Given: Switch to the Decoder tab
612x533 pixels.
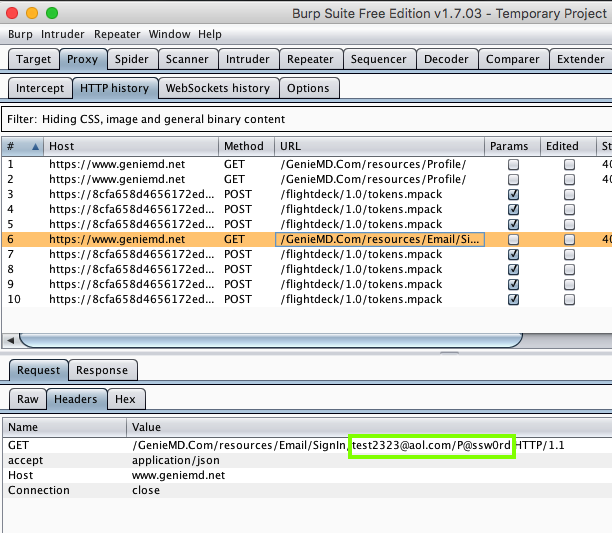Looking at the screenshot, I should pos(445,59).
